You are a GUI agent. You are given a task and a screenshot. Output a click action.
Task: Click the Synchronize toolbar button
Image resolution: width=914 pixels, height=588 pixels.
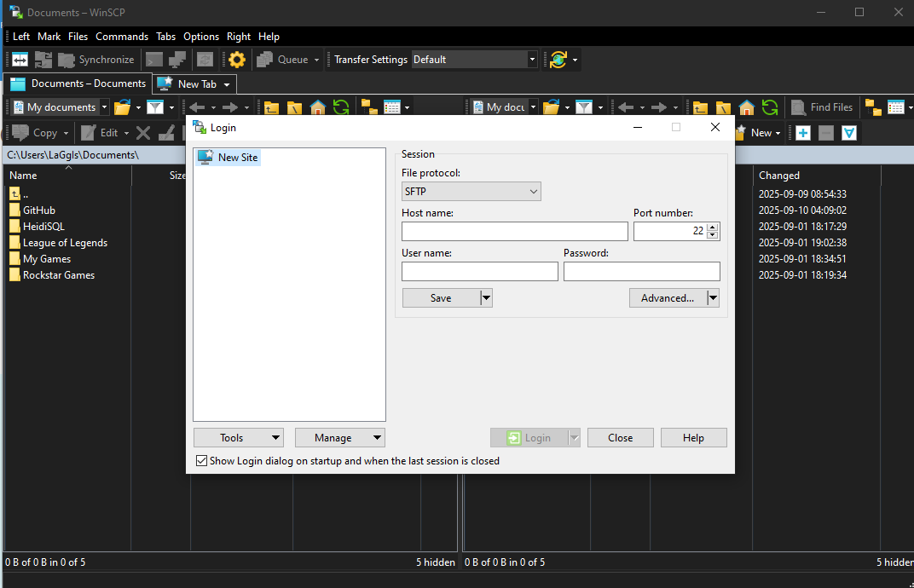[x=96, y=60]
